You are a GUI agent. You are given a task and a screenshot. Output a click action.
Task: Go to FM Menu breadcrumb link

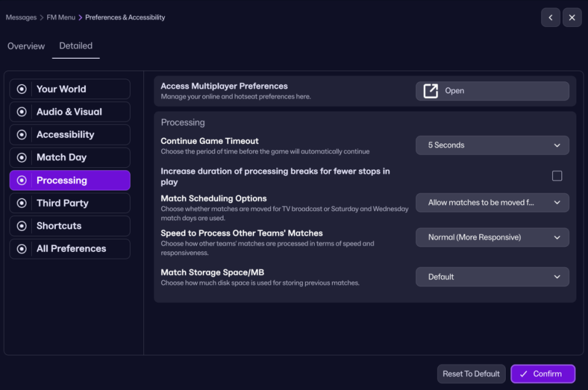pos(61,18)
